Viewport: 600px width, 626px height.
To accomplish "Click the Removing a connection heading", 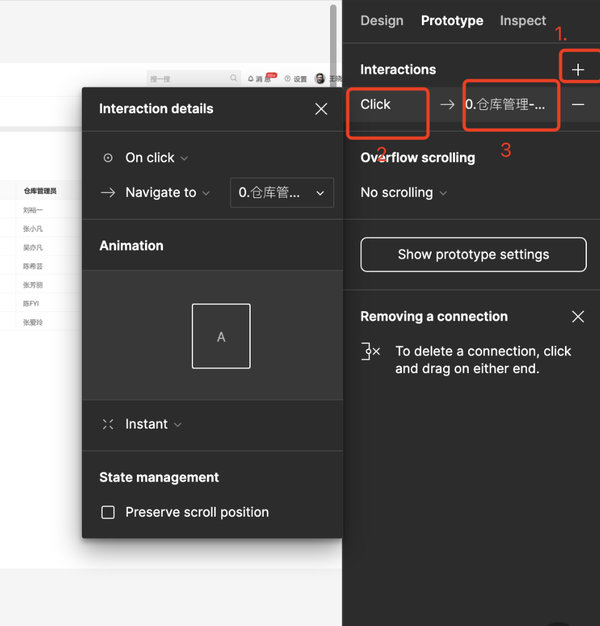I will (434, 317).
